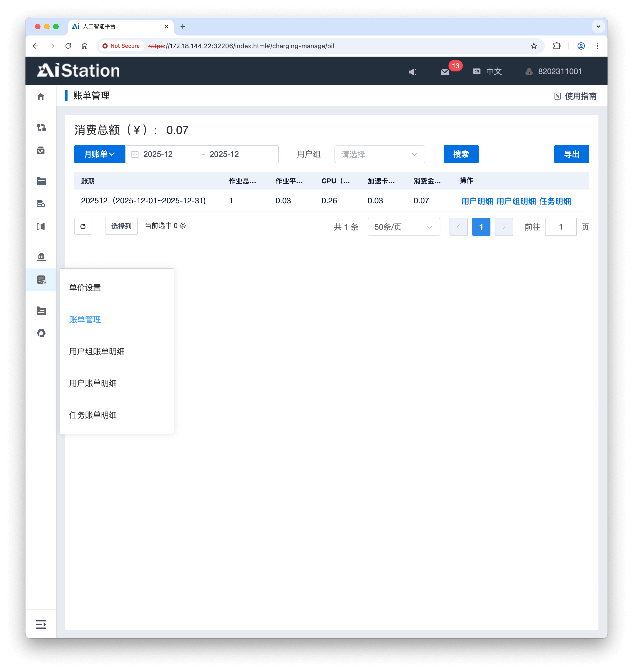Click the database storage sidebar icon
Screen dimensions: 633x672
click(x=41, y=204)
